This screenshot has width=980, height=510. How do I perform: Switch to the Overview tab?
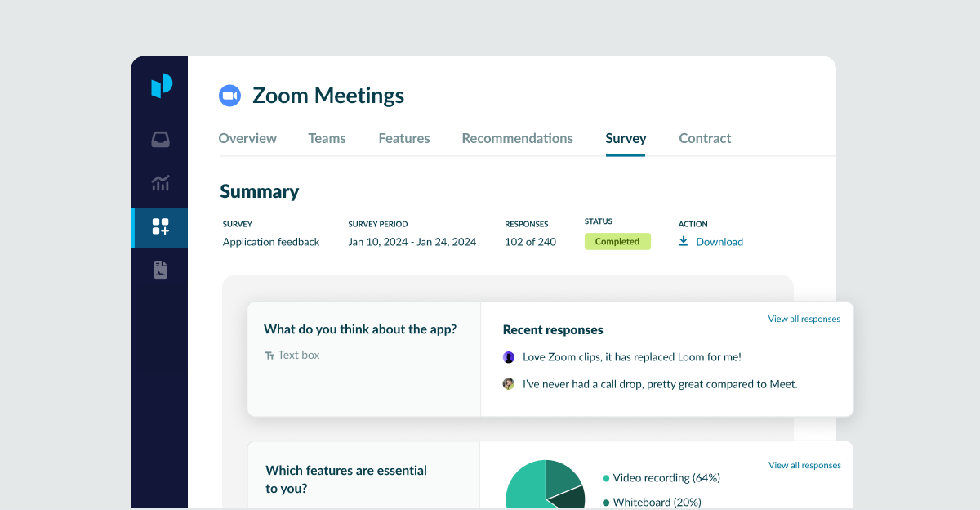(x=247, y=139)
